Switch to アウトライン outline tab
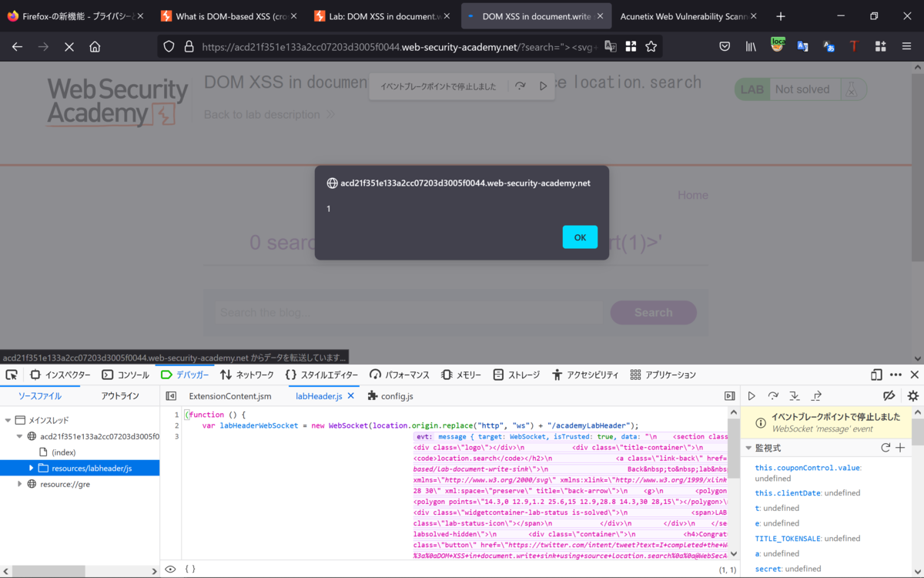 pos(120,396)
